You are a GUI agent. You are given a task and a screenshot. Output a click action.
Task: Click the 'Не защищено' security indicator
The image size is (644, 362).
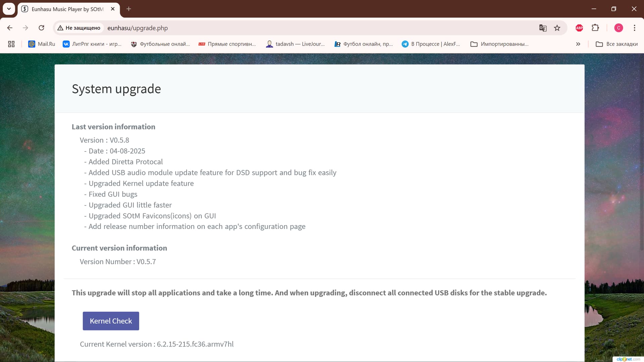tap(79, 28)
